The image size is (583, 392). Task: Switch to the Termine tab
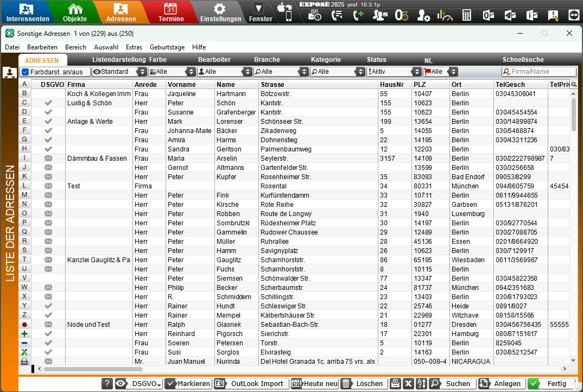pyautogui.click(x=171, y=13)
